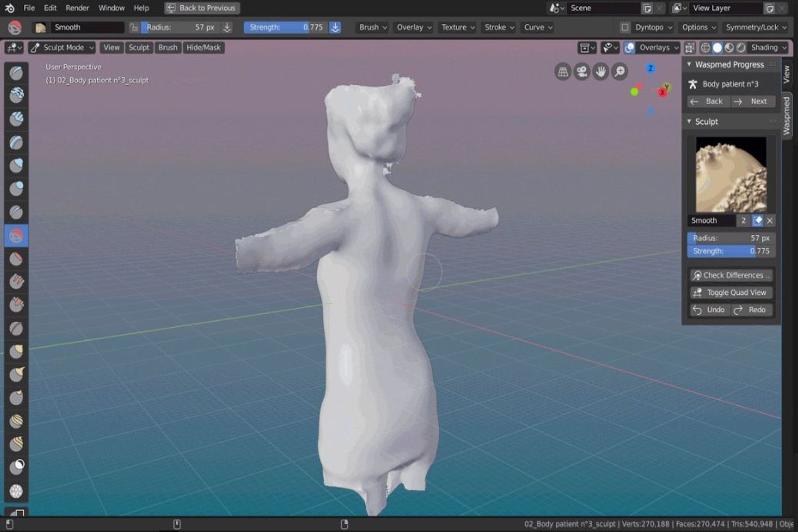Open the Render menu
Image resolution: width=798 pixels, height=532 pixels.
[77, 8]
